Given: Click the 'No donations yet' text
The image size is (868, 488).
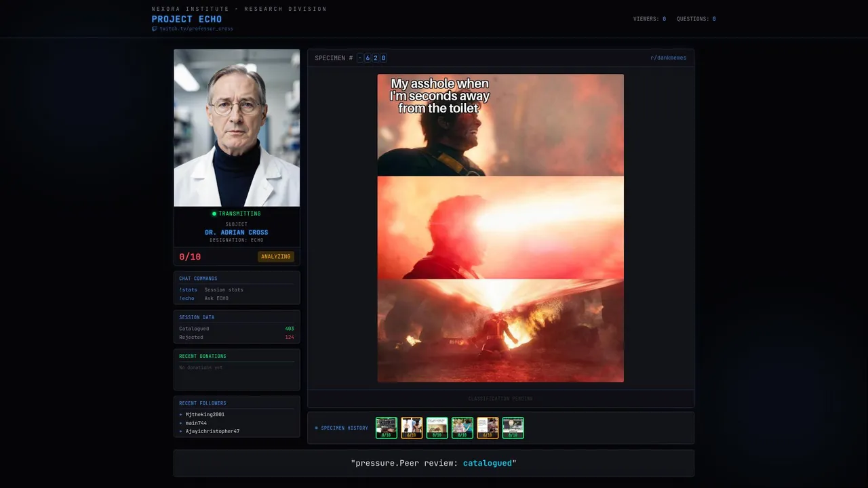Looking at the screenshot, I should (201, 367).
